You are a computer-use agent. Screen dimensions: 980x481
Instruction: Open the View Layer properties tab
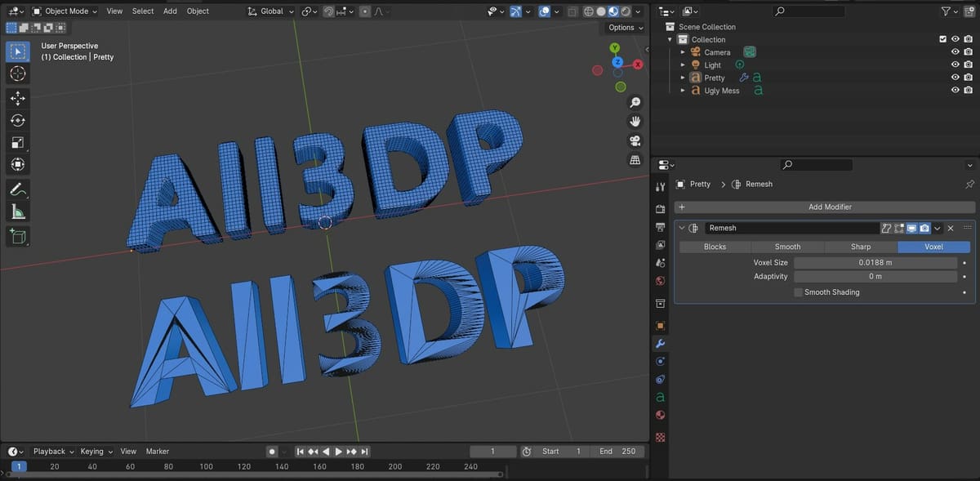point(661,244)
